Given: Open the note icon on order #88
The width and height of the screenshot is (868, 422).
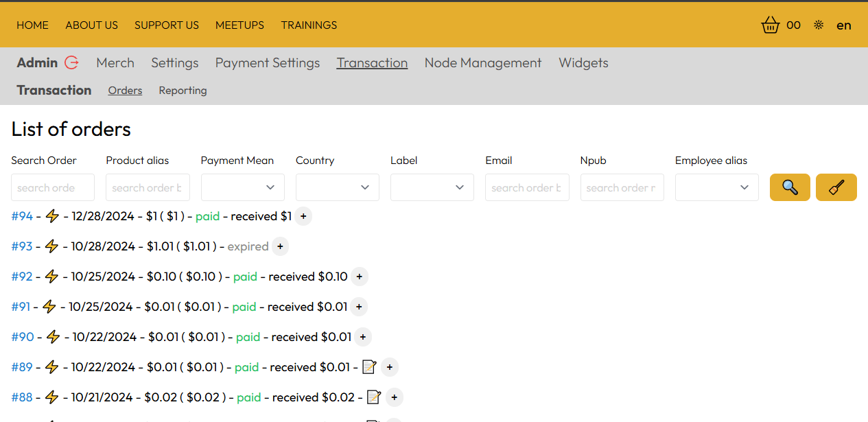Looking at the screenshot, I should [373, 397].
